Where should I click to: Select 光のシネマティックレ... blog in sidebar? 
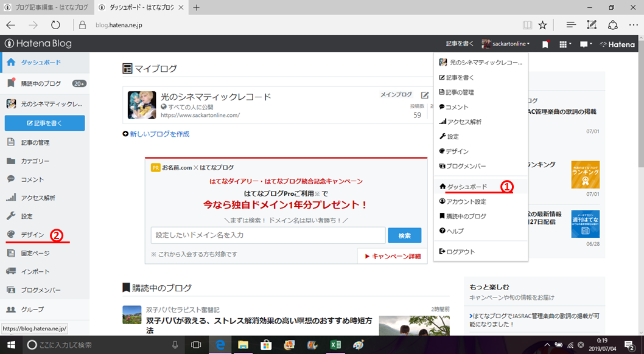[45, 104]
